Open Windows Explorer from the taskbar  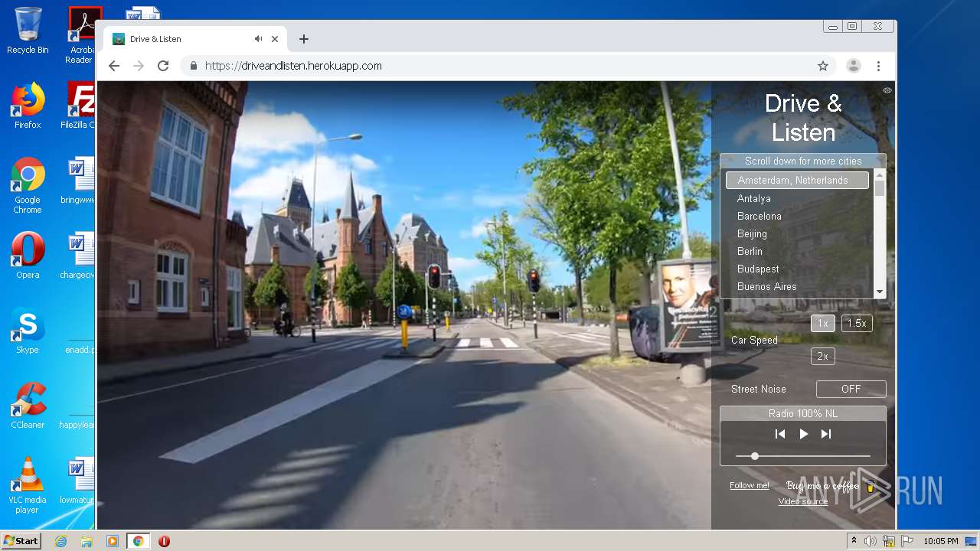click(x=87, y=541)
